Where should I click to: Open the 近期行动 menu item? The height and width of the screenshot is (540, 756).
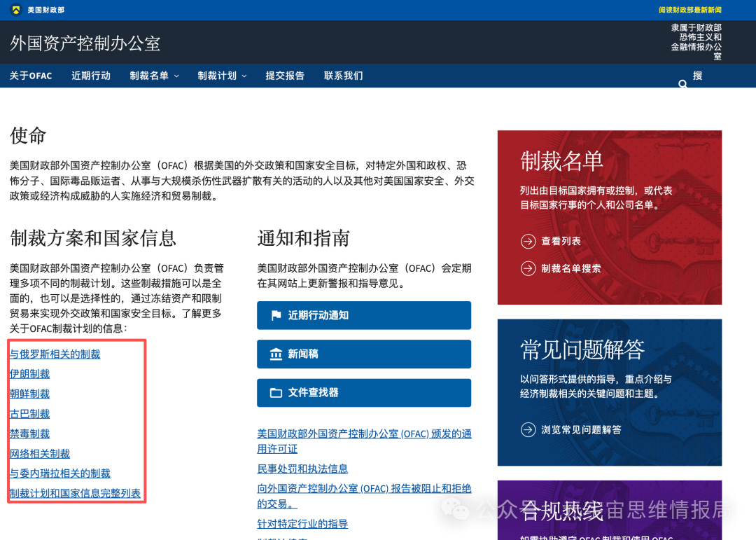click(91, 76)
